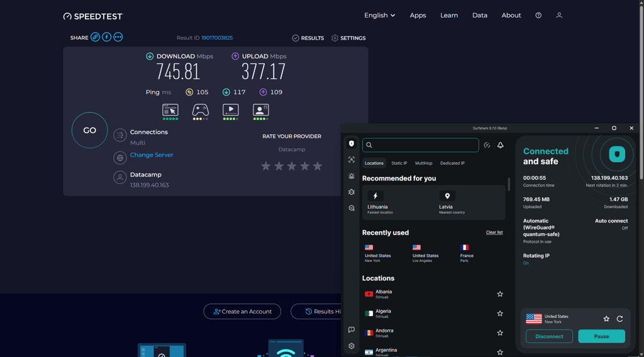The width and height of the screenshot is (644, 357).
Task: Click the Connections multi icon
Action: [x=120, y=135]
